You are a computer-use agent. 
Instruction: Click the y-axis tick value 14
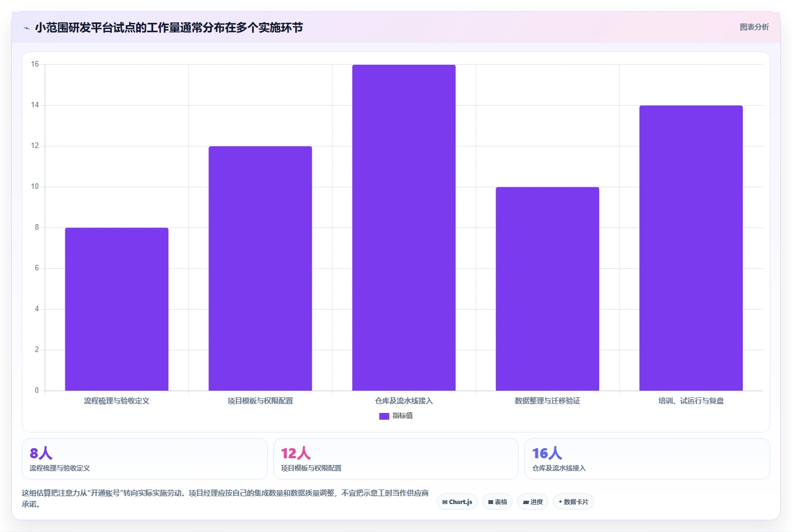pyautogui.click(x=35, y=105)
